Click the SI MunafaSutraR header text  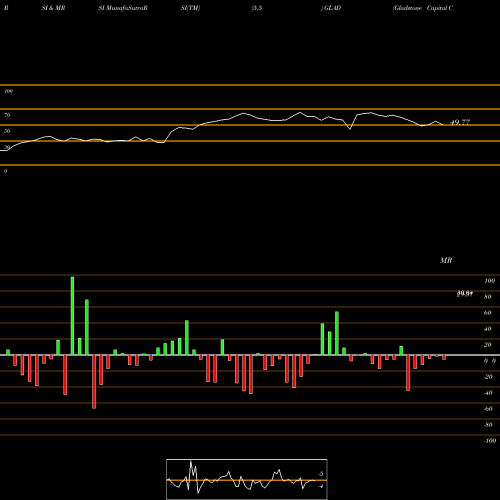pos(123,8)
